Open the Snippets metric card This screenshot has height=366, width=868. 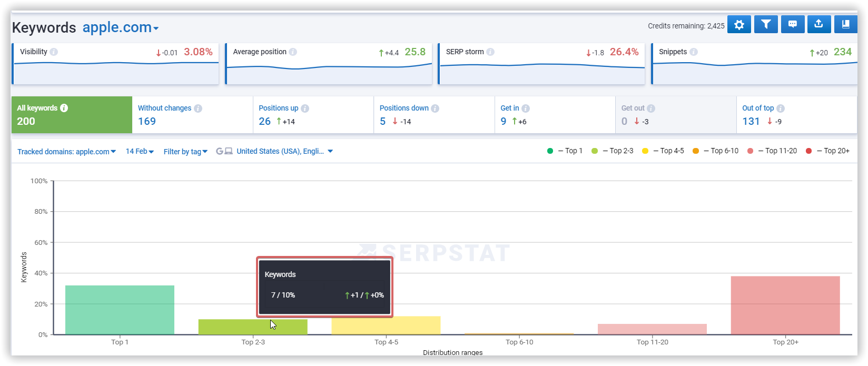754,64
